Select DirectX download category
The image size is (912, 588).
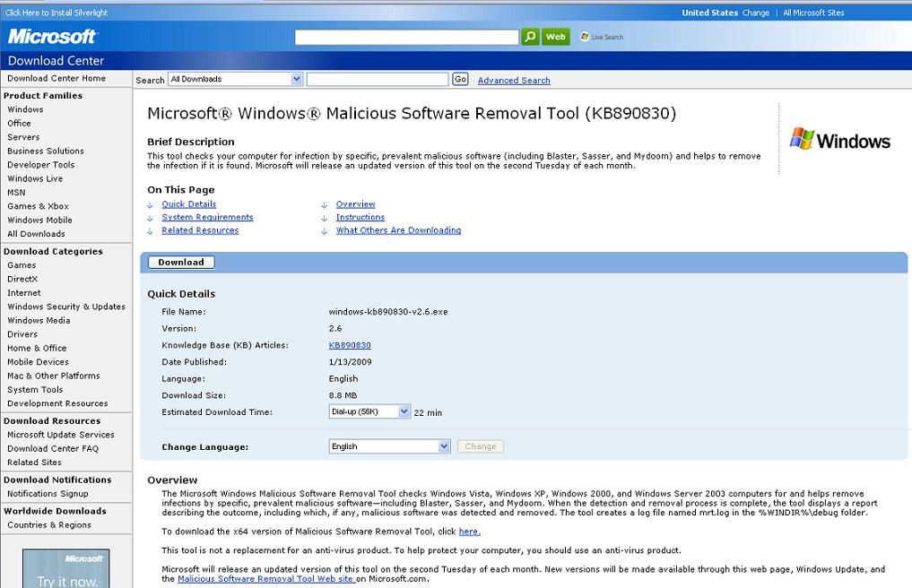coord(22,279)
